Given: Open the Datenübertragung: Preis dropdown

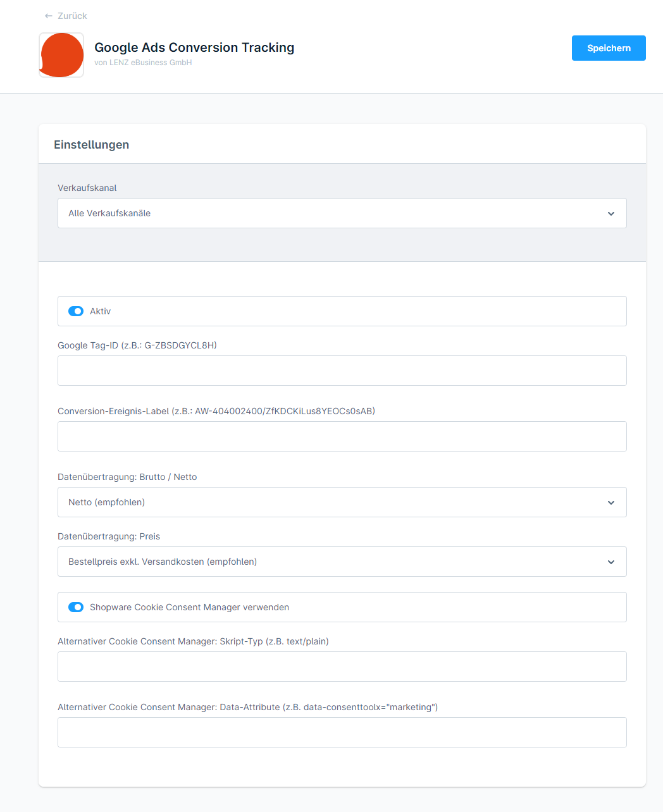Looking at the screenshot, I should (342, 562).
